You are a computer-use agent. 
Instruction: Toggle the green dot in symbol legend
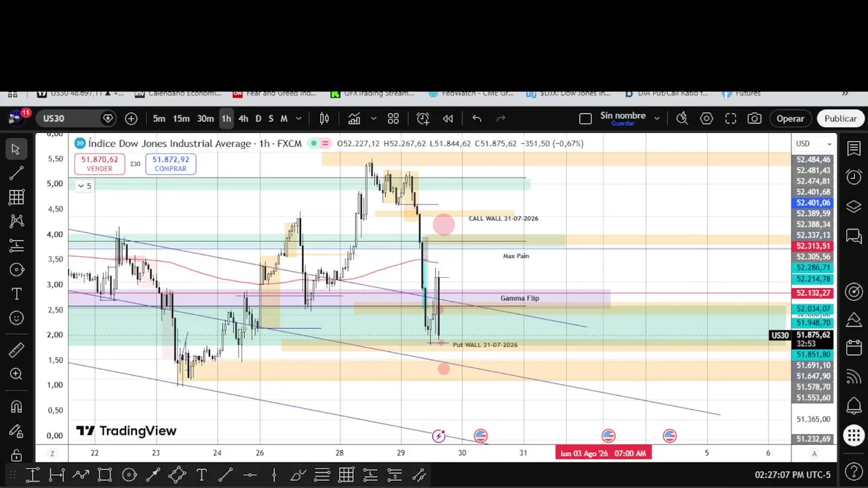(314, 144)
